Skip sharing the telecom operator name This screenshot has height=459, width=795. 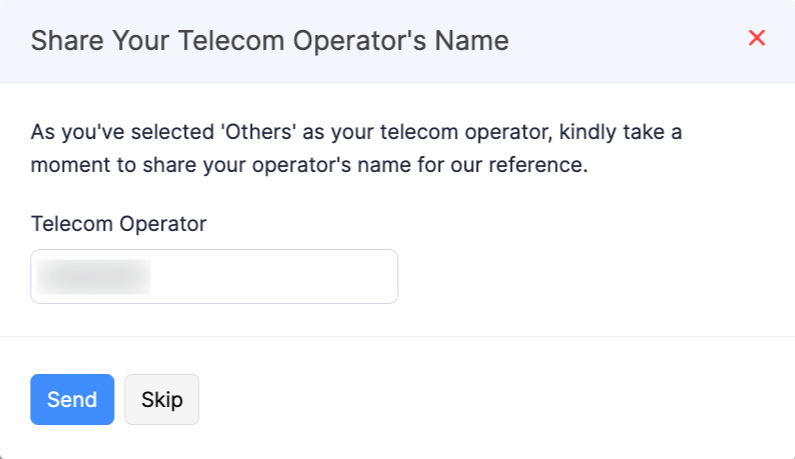[162, 400]
